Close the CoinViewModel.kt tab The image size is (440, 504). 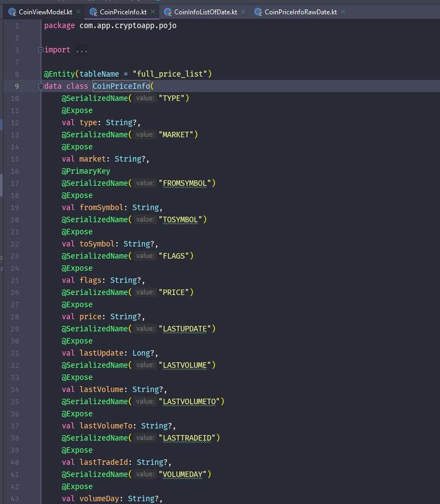point(78,12)
